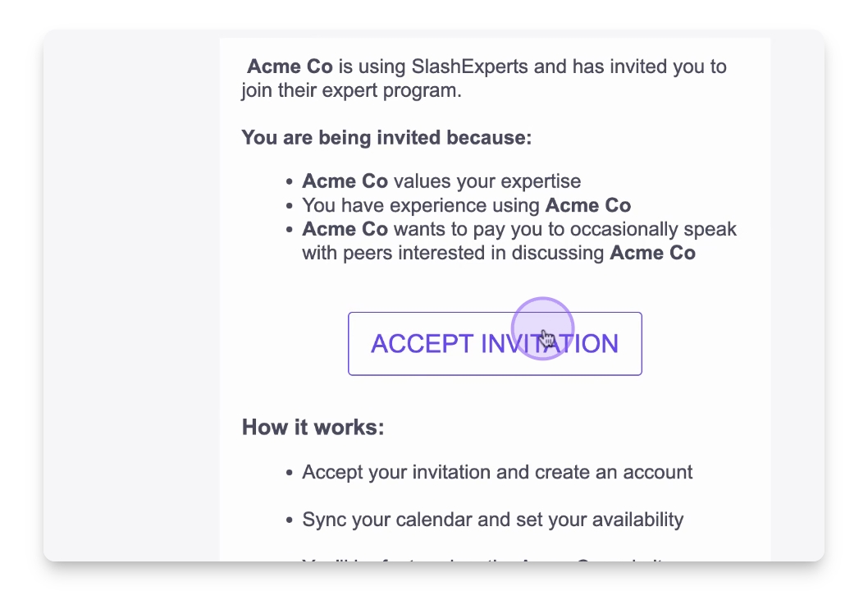The height and width of the screenshot is (591, 868).
Task: Click the word "expertise" in the first bullet
Action: 541,181
